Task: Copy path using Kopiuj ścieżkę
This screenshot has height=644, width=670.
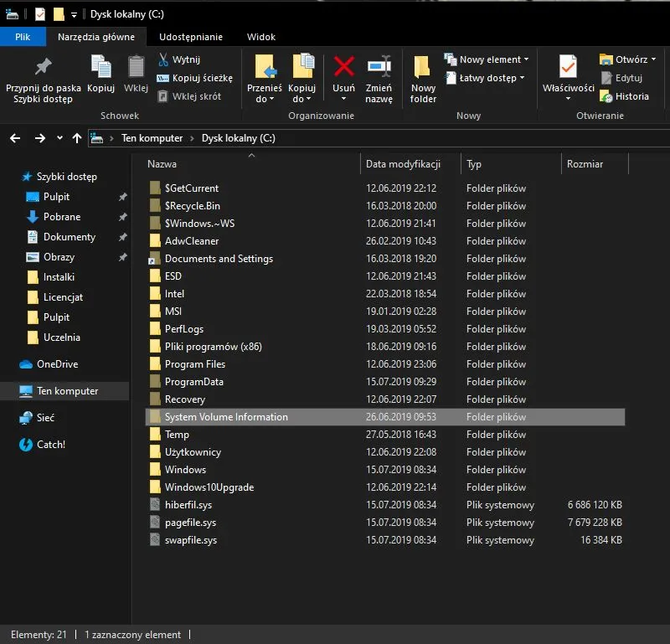Action: (x=198, y=78)
